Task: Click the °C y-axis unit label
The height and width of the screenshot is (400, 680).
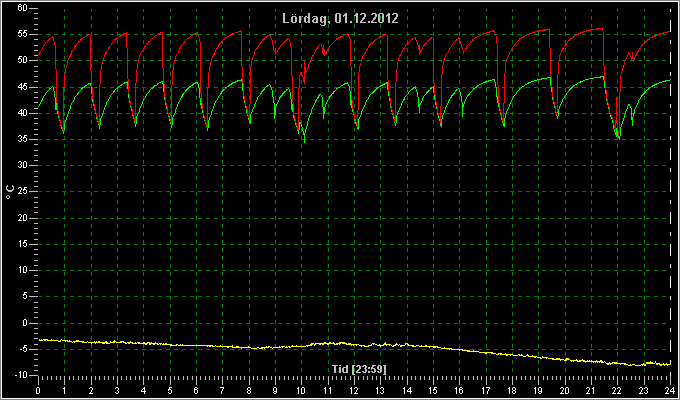Action: point(10,192)
